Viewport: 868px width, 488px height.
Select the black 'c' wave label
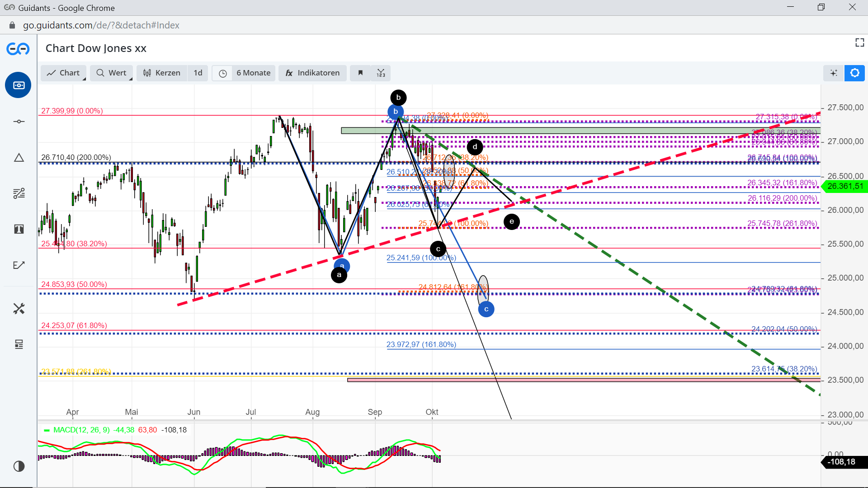(x=438, y=249)
